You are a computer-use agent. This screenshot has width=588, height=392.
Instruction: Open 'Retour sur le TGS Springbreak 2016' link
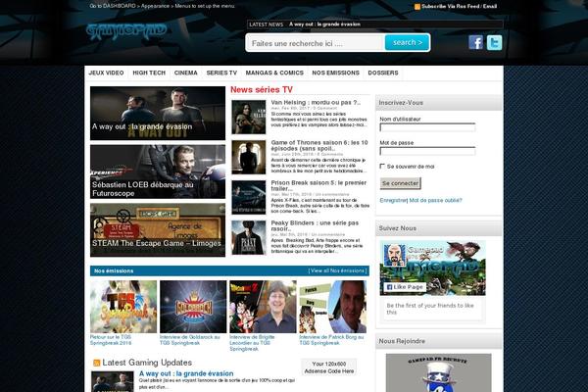click(x=111, y=340)
